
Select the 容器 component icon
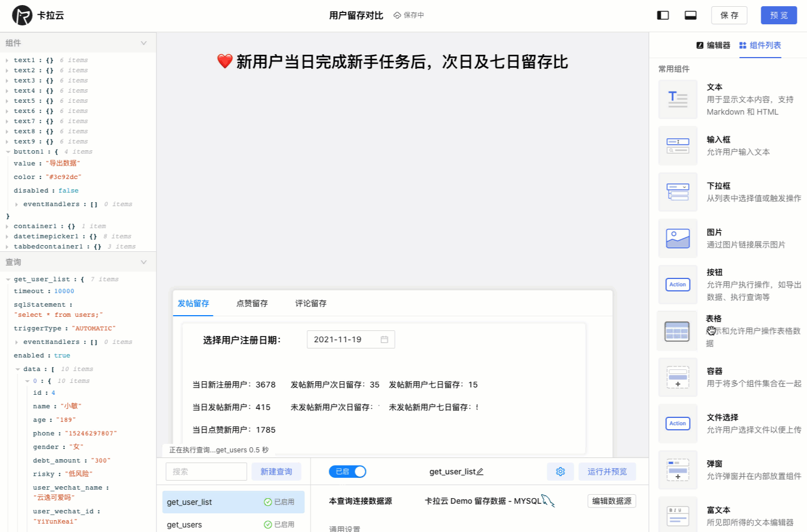point(678,377)
